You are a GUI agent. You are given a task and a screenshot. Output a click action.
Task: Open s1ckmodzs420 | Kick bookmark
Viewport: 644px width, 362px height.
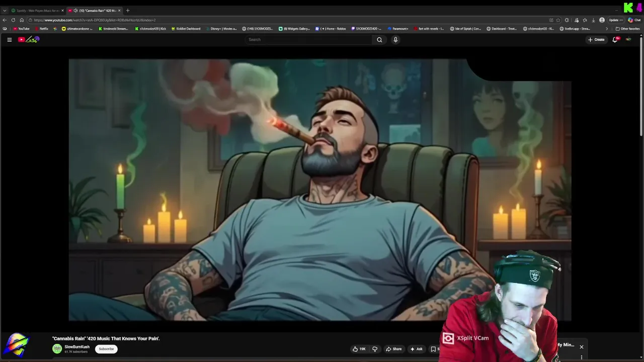point(150,29)
